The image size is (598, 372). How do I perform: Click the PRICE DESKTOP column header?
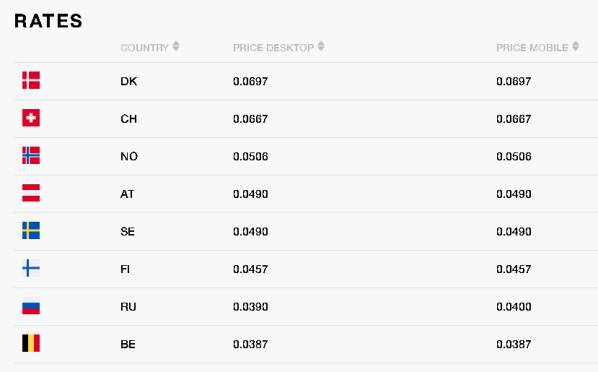pyautogui.click(x=273, y=48)
